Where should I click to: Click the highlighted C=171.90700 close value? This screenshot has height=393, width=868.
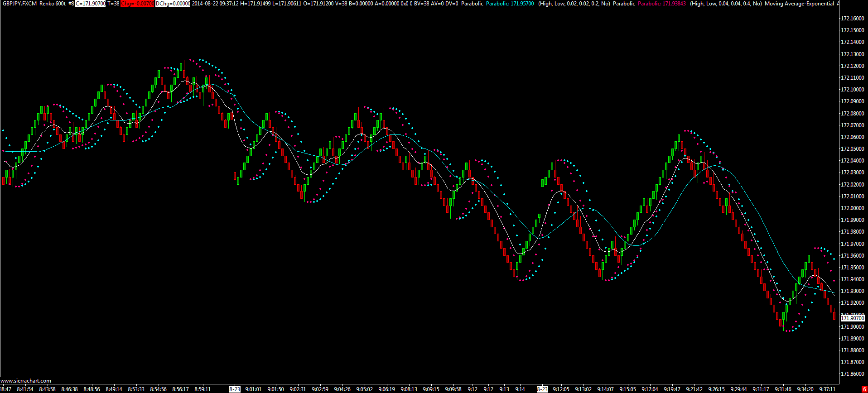pyautogui.click(x=91, y=4)
